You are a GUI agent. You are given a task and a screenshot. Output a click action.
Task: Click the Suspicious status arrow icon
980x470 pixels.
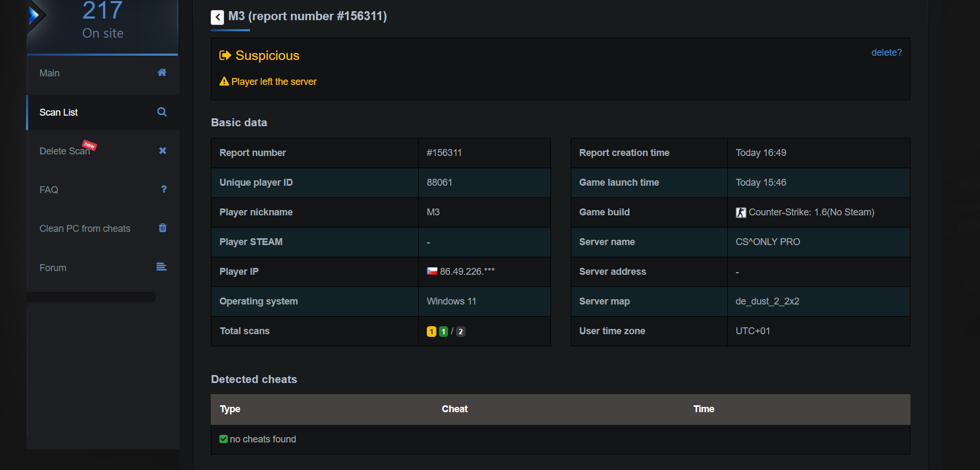tap(225, 55)
